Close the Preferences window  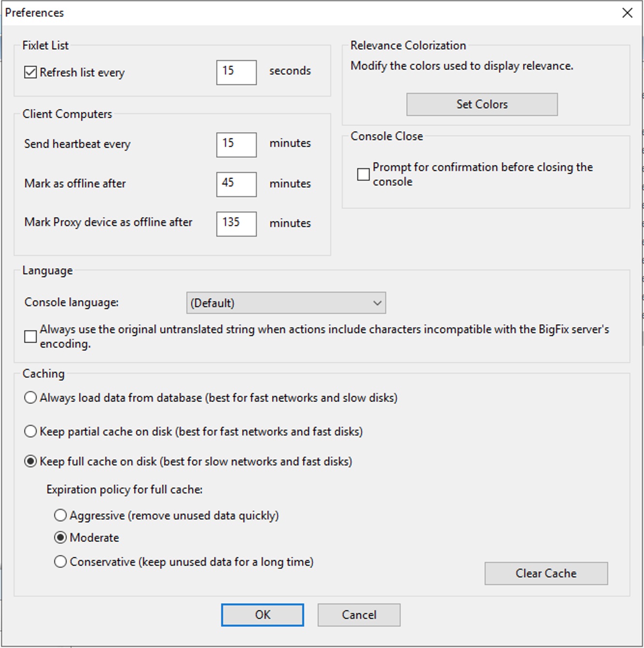click(x=627, y=13)
